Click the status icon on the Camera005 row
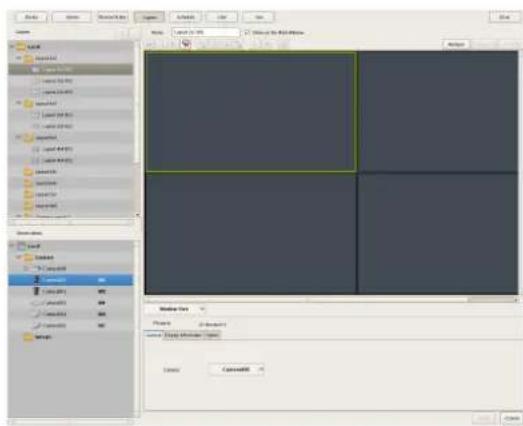The image size is (523, 426). 102,326
